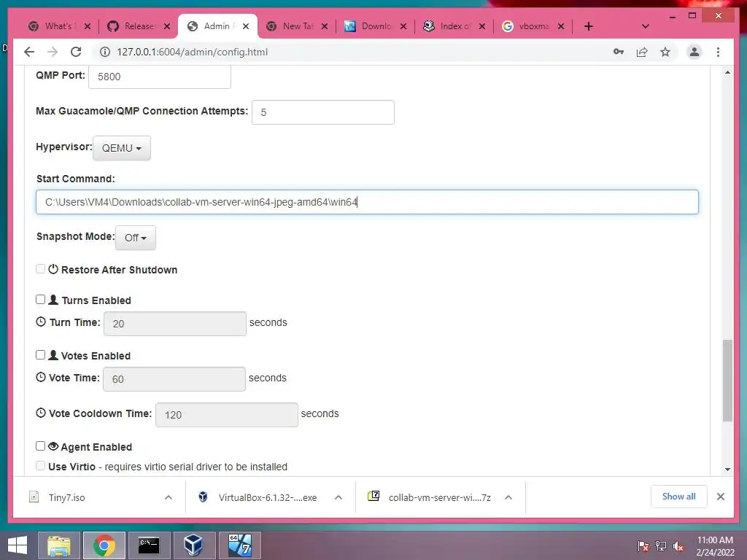This screenshot has width=747, height=560.
Task: Open a new browser tab
Action: coord(589,26)
